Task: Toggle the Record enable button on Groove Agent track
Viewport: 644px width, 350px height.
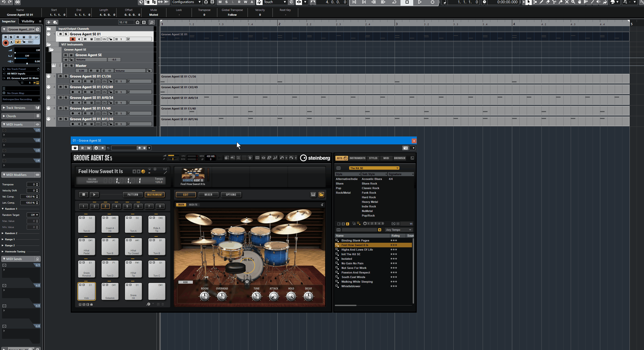Action: coord(72,39)
